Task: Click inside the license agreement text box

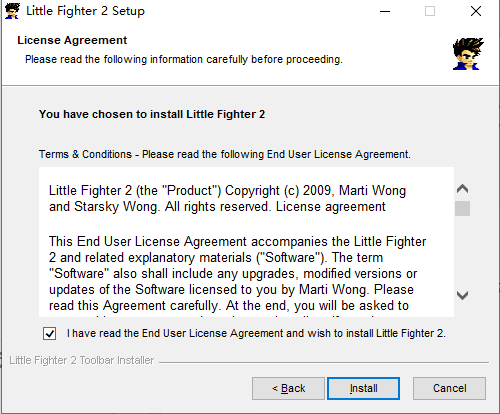Action: [246, 242]
